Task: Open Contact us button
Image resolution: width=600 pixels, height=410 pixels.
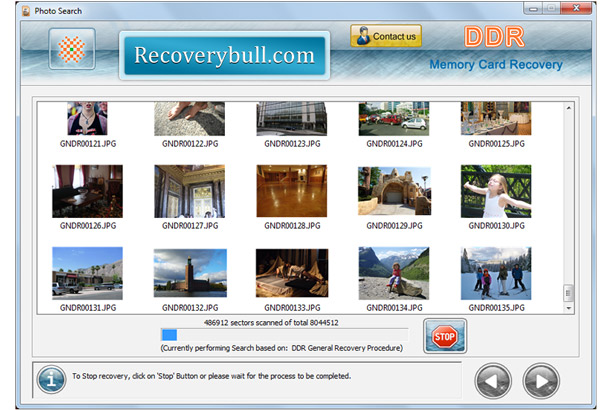Action: [x=386, y=36]
